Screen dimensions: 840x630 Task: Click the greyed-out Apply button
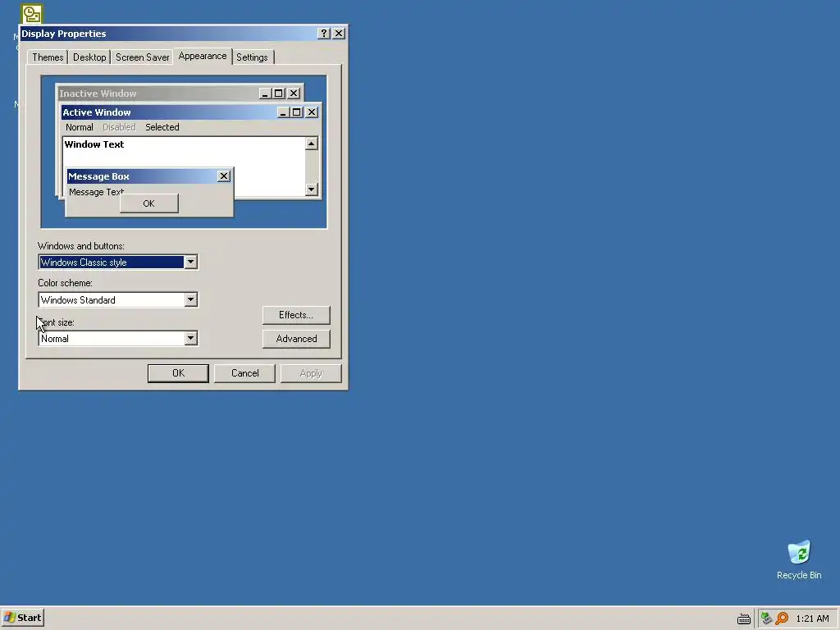pos(311,373)
